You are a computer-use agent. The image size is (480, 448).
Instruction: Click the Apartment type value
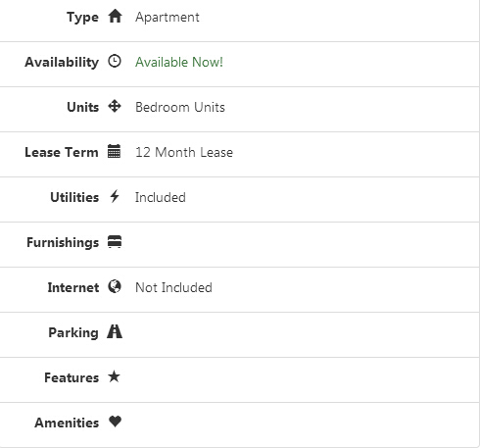[x=168, y=17]
